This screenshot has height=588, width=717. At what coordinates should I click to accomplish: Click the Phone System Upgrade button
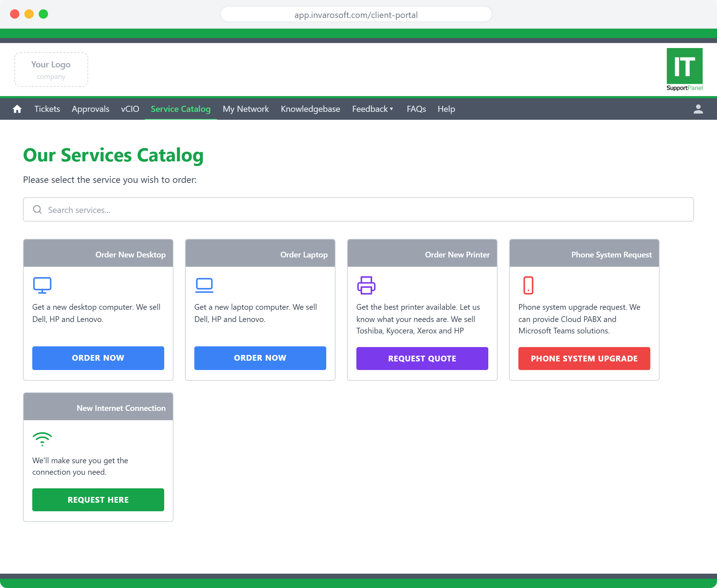584,359
